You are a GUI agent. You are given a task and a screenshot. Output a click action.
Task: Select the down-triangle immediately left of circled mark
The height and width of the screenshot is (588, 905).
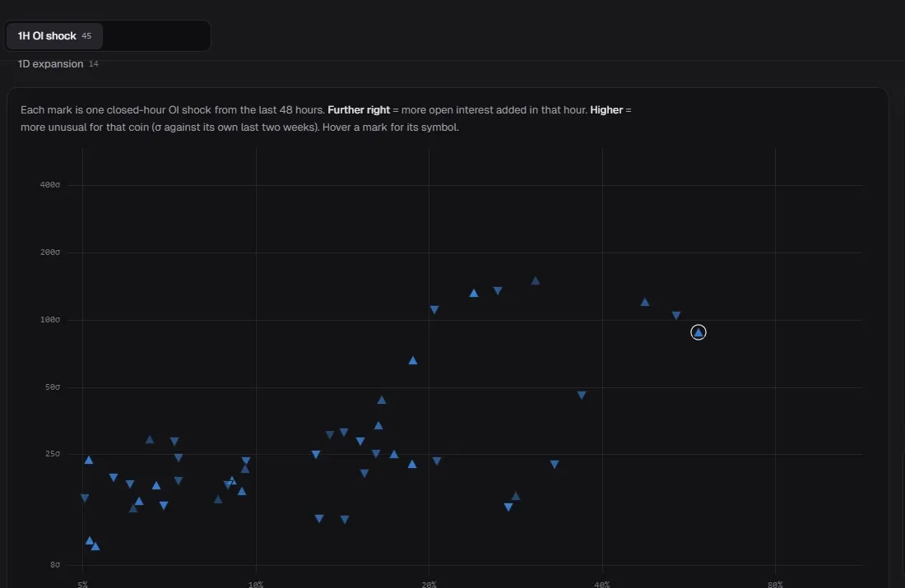tap(676, 315)
